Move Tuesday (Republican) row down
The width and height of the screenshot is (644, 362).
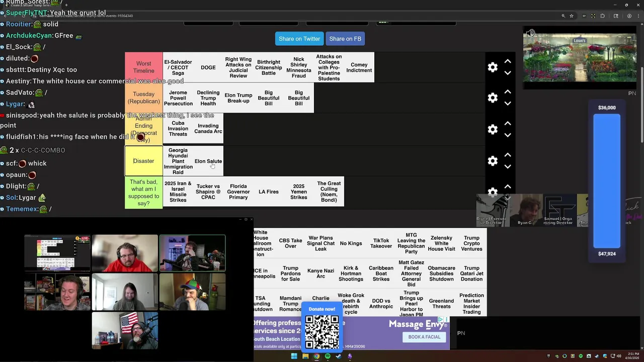pos(508,104)
